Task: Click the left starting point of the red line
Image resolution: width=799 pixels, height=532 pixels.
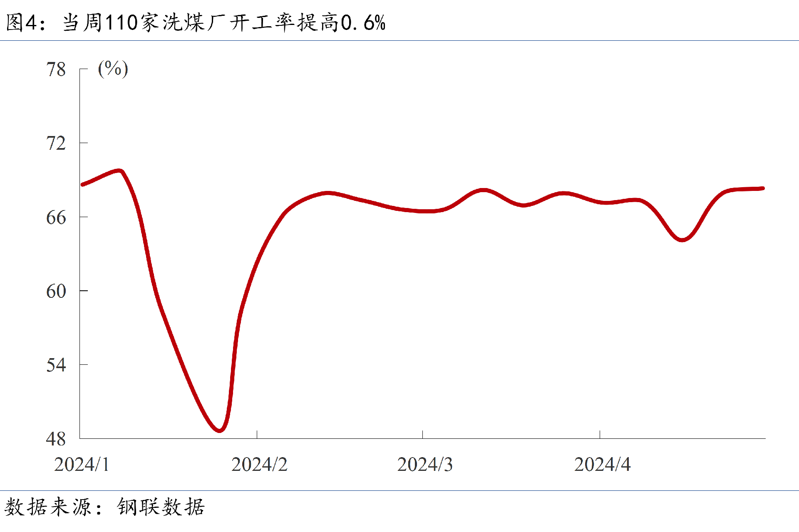Action: (x=82, y=184)
